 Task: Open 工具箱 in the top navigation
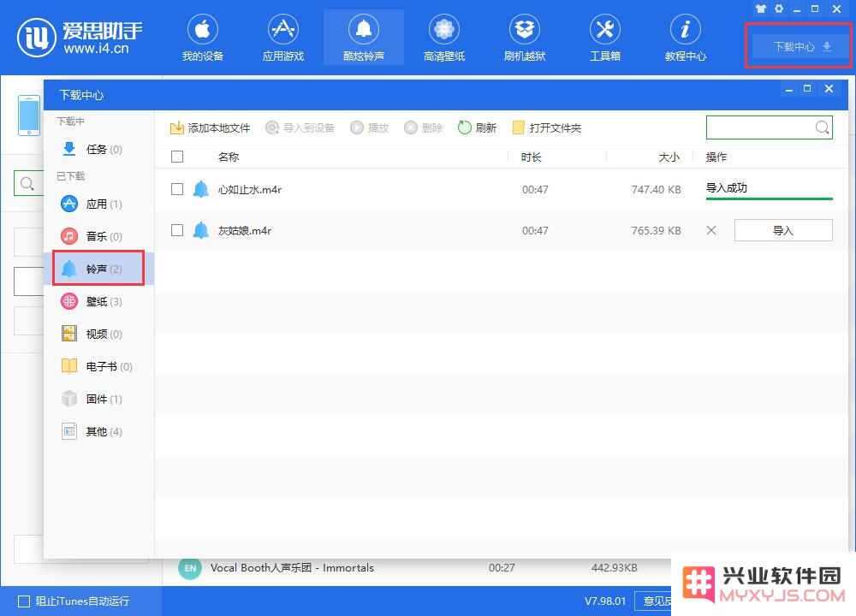point(605,38)
